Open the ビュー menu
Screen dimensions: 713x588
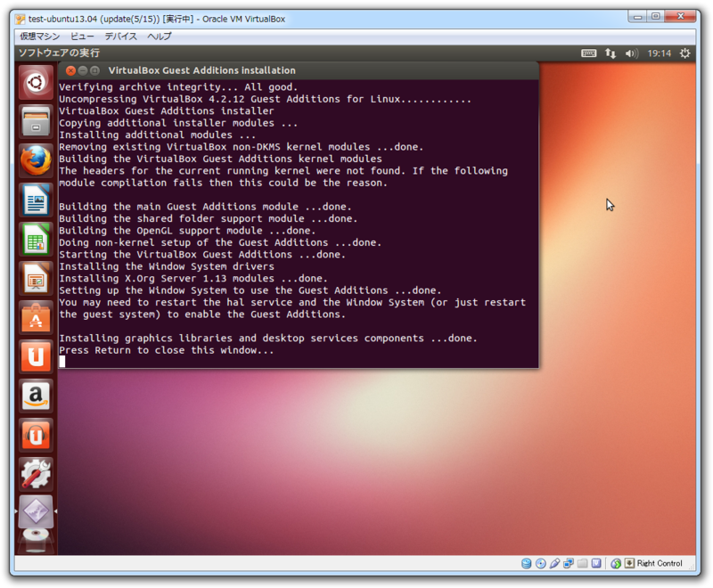pyautogui.click(x=82, y=37)
